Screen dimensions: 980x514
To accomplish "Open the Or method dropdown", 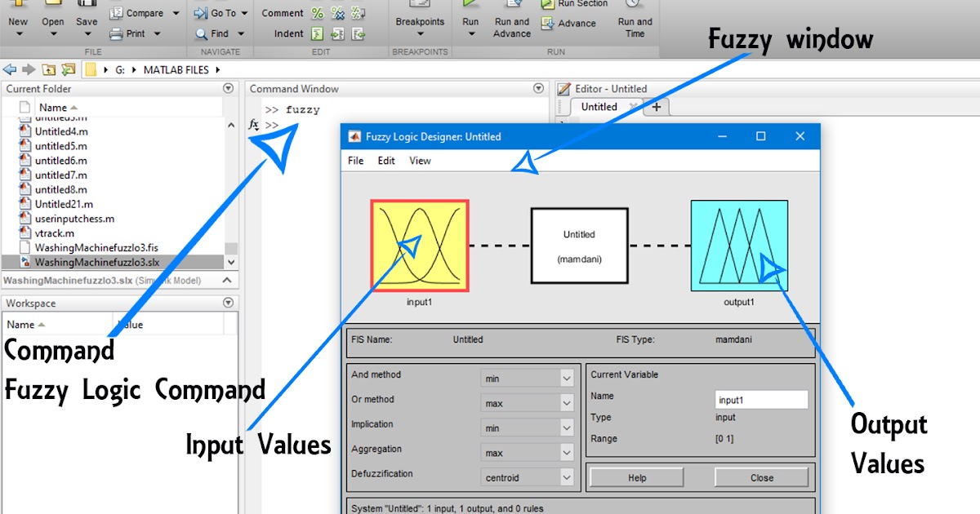I will [x=567, y=403].
